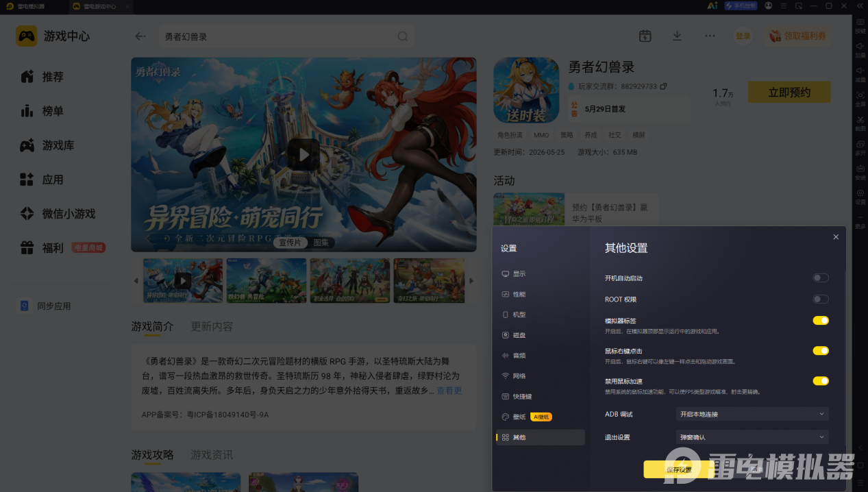Screen dimensions: 868x492
Task: Expand the 退出设置 dropdown
Action: [x=752, y=437]
